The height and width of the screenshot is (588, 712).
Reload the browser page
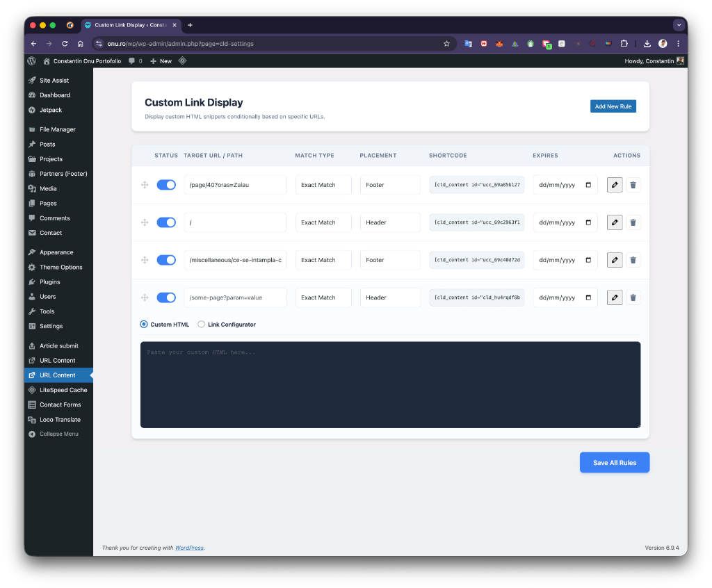65,44
